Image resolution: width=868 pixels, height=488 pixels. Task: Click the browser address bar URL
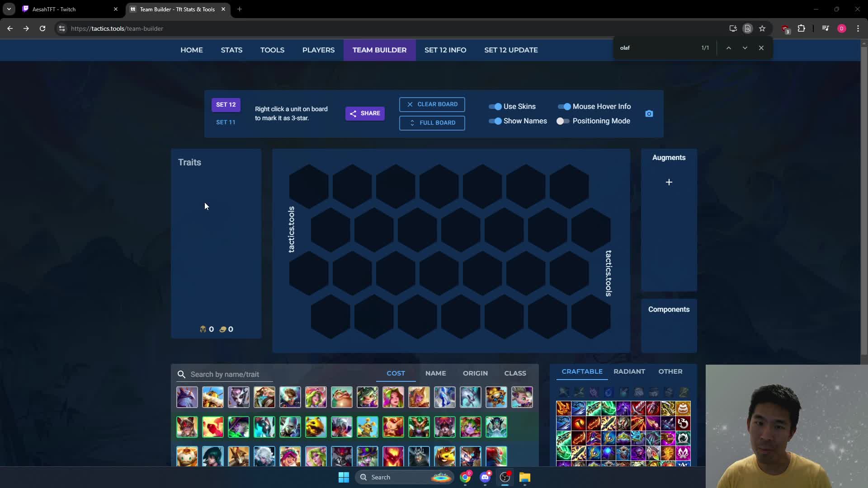tap(117, 28)
